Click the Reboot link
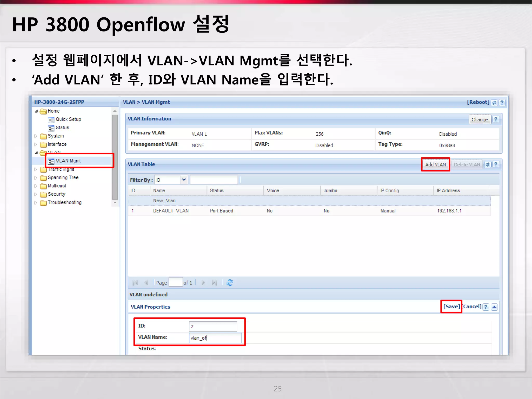This screenshot has width=532, height=399. 478,102
